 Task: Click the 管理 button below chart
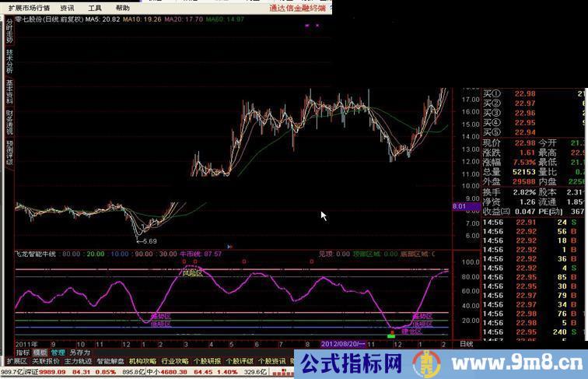pos(58,352)
